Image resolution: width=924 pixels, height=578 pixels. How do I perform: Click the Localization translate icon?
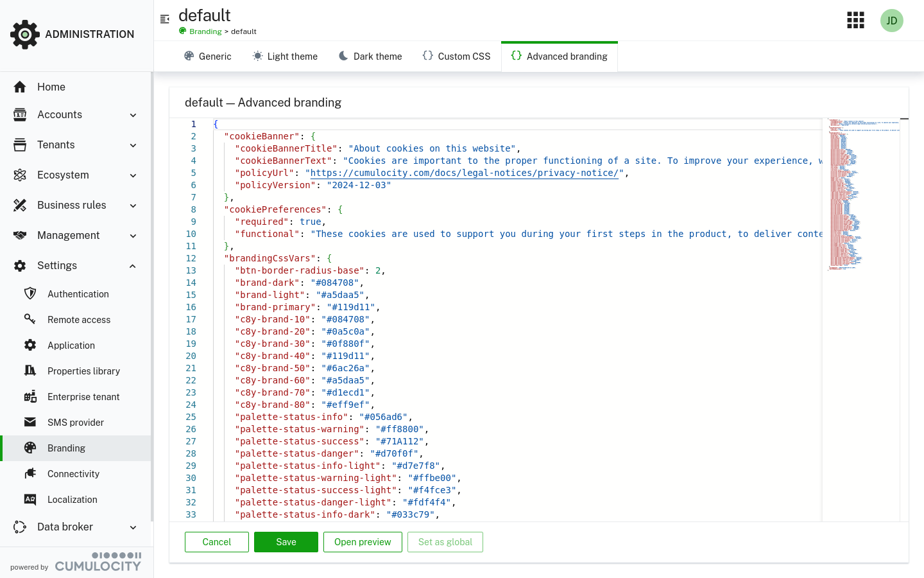coord(30,499)
